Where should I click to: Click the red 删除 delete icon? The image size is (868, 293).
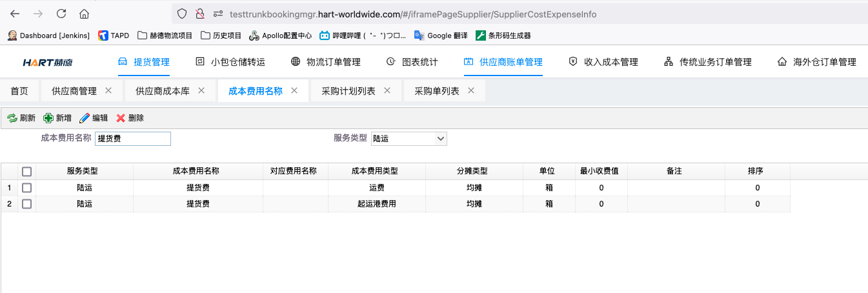coord(121,118)
